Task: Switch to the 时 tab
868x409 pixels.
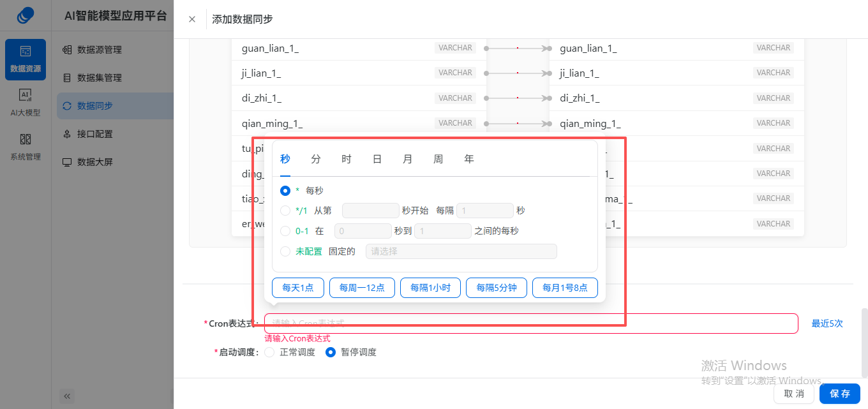Action: 347,160
